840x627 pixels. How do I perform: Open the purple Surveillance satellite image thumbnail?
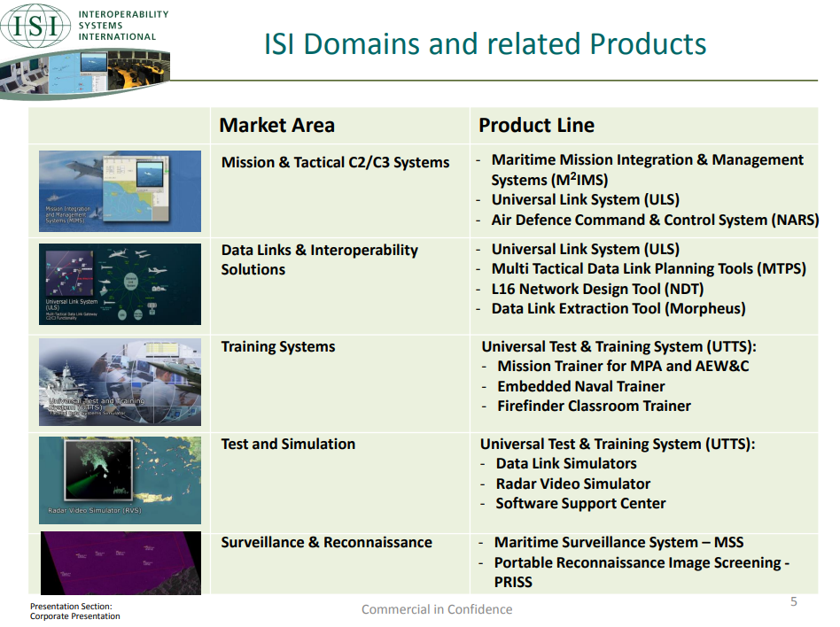(121, 563)
